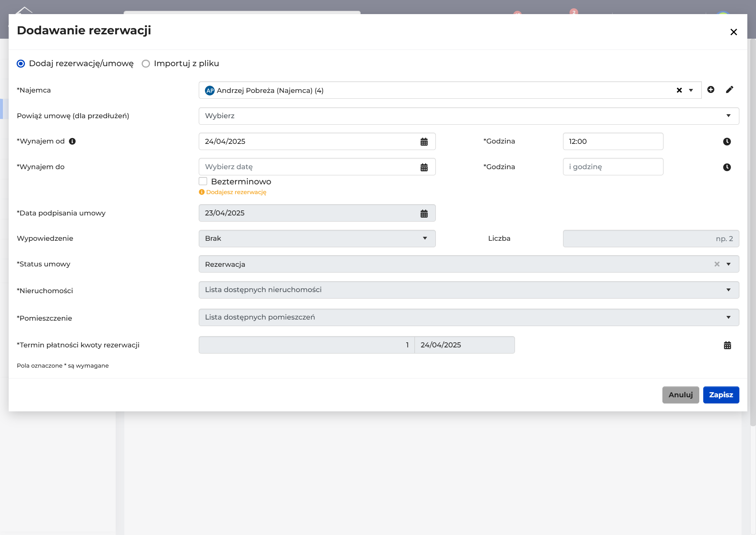This screenshot has width=756, height=535.
Task: Expand the Status umowy dropdown
Action: (x=729, y=264)
